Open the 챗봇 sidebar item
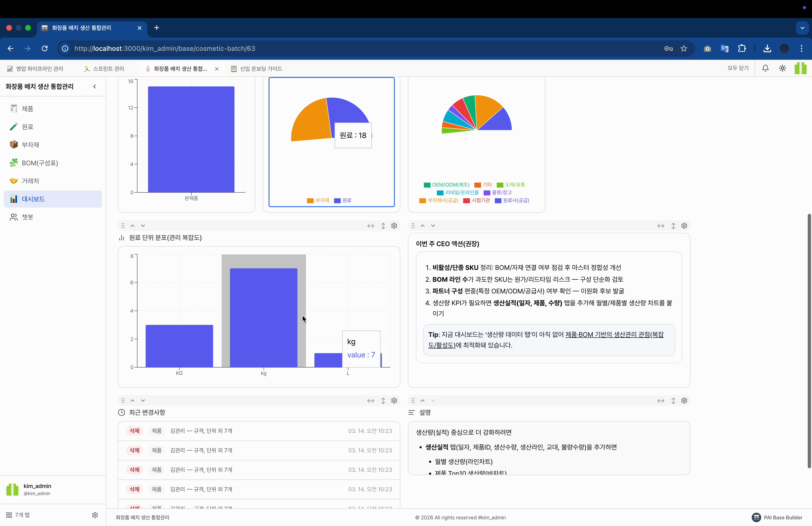 point(27,217)
